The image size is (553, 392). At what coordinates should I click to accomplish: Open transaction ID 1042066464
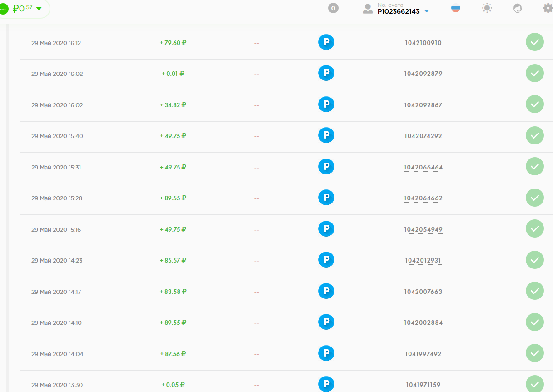tap(423, 168)
